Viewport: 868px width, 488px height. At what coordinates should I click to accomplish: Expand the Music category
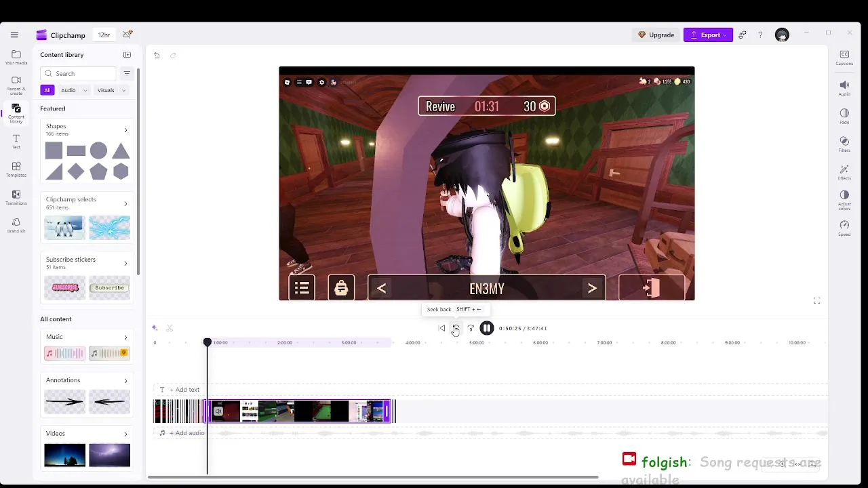125,337
